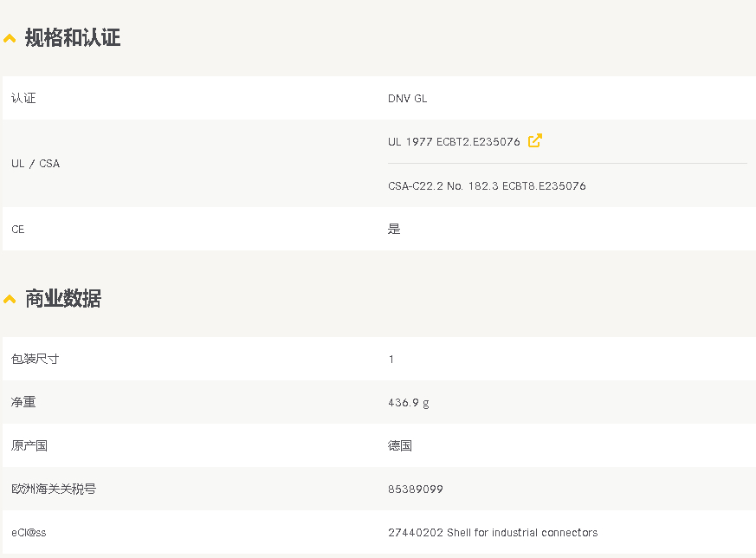Click the 欧洲海关关税号 row label
756x558 pixels.
click(x=54, y=489)
